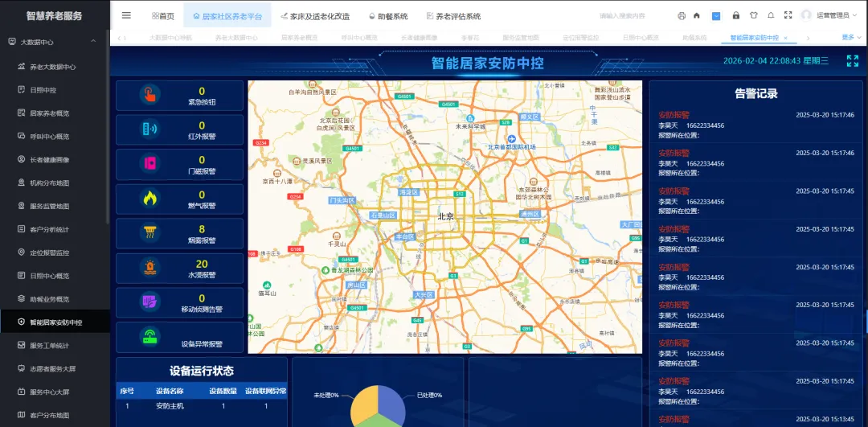Open the 门磁报警 alarm card
868x427 pixels.
point(180,165)
